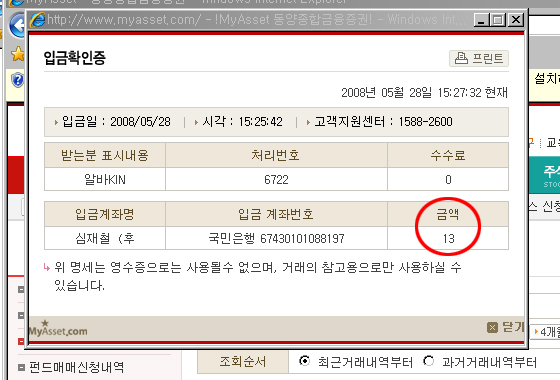Image resolution: width=560 pixels, height=380 pixels.
Task: Select the 최근거래내역부터 radio button
Action: [x=305, y=361]
